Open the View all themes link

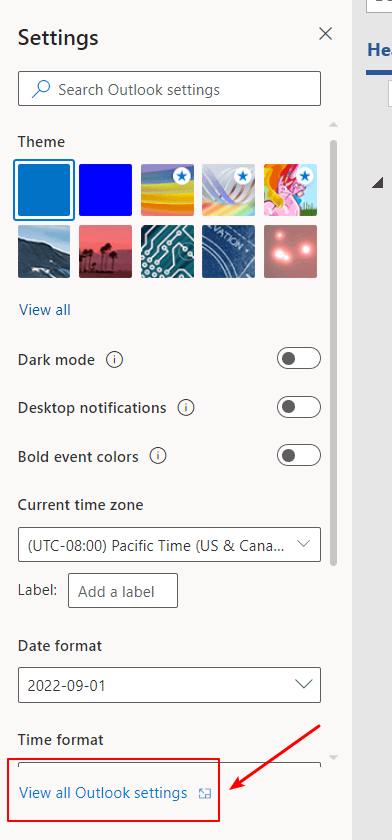tap(45, 310)
